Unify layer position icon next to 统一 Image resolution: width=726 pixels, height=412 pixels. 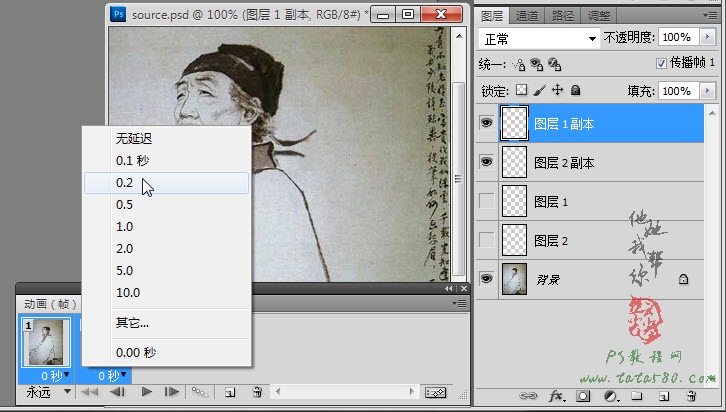coord(519,64)
